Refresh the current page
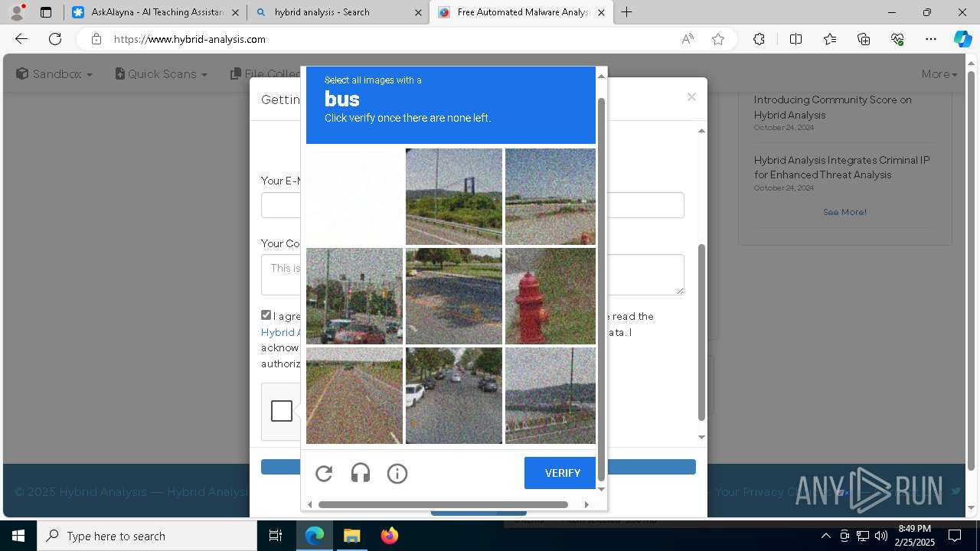The height and width of the screenshot is (551, 980). 55,39
